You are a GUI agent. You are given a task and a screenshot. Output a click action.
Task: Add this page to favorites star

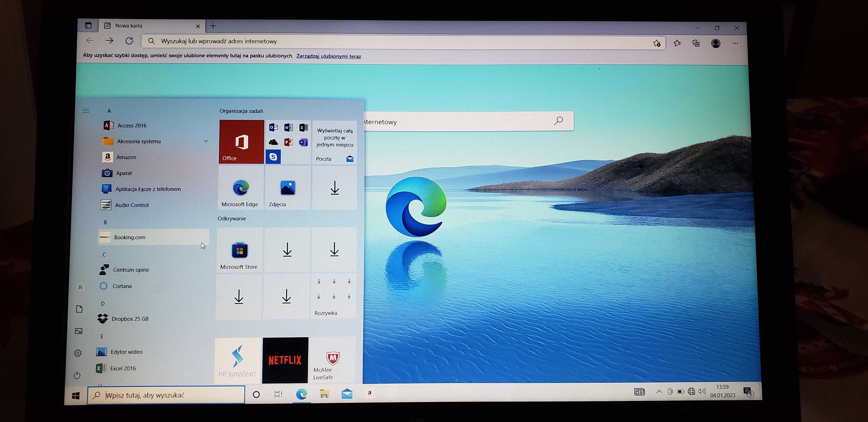[x=657, y=43]
